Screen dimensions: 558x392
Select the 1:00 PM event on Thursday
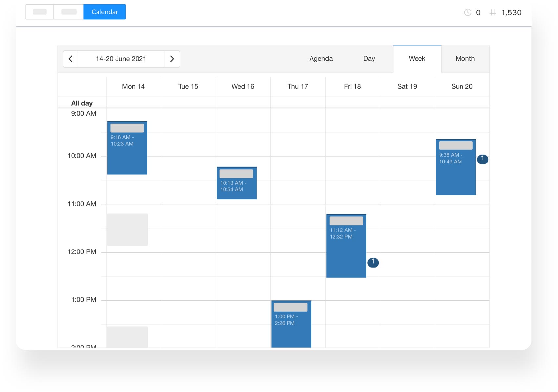point(291,323)
